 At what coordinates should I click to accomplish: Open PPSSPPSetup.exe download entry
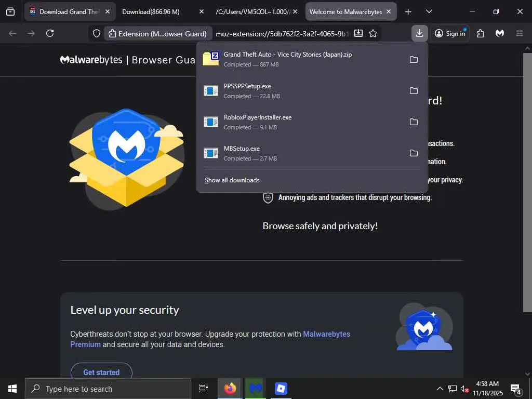302,90
